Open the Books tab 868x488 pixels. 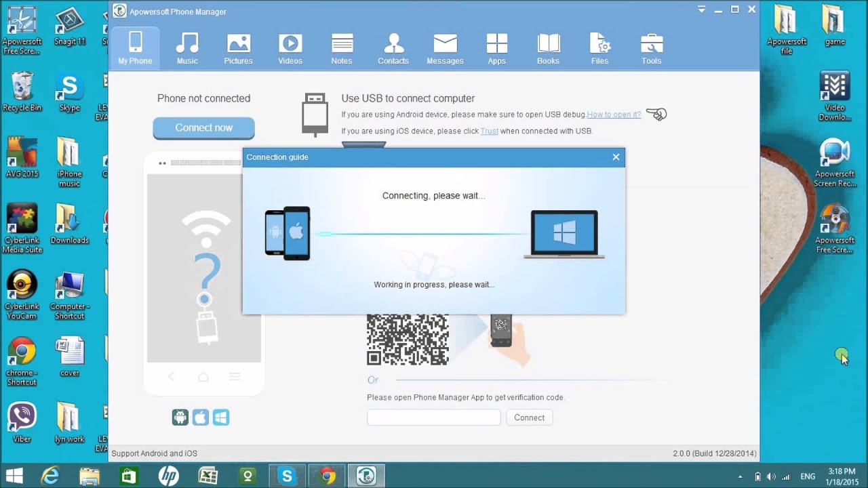[549, 47]
